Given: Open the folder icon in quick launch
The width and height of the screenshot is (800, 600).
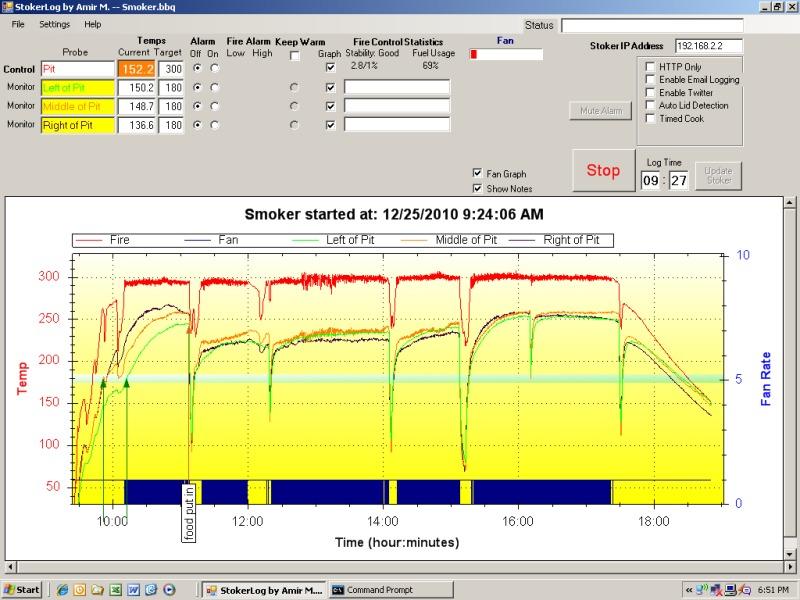Looking at the screenshot, I should tap(98, 590).
